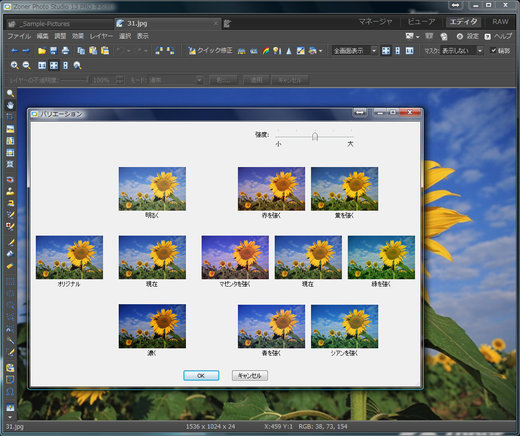This screenshot has height=436, width=520.
Task: Click the open folder toolbar icon
Action: (42, 51)
